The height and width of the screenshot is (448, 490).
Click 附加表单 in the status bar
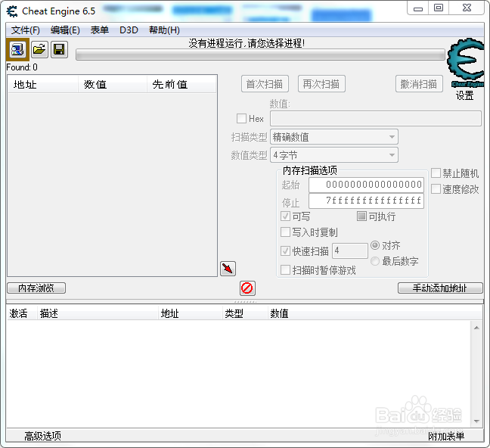click(x=446, y=436)
